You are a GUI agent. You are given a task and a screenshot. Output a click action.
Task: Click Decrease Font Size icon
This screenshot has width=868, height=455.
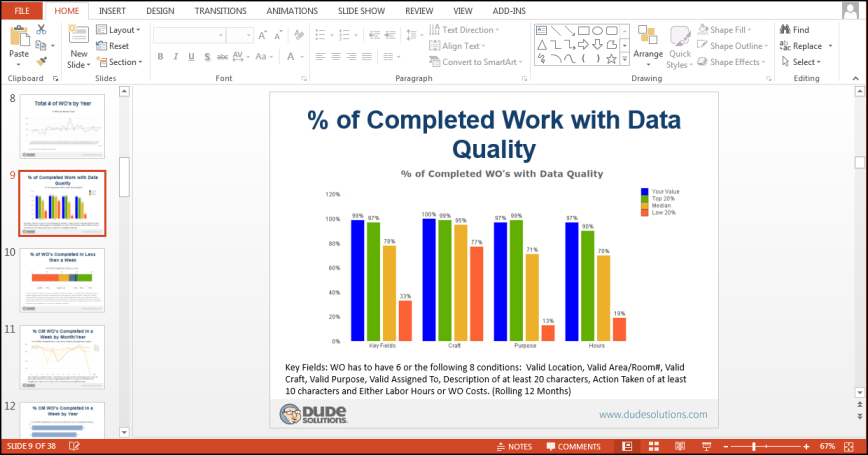pos(278,35)
